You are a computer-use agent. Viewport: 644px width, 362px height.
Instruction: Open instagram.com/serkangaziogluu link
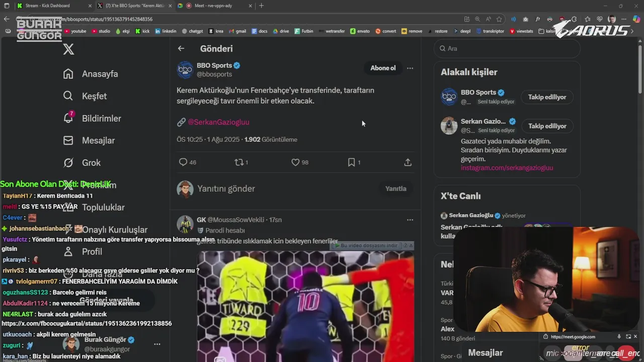tap(507, 167)
